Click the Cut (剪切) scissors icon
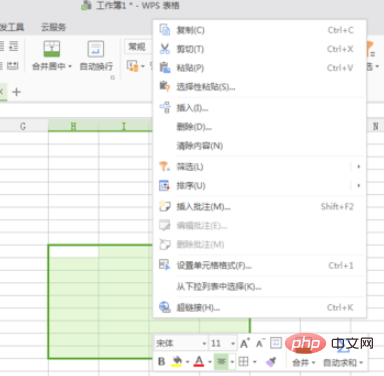 pyautogui.click(x=165, y=49)
